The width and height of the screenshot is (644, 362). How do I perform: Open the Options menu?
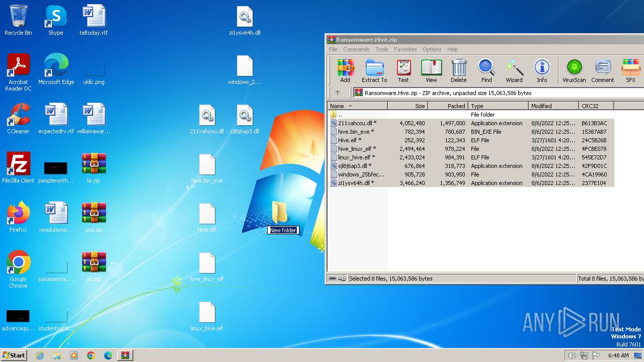(x=432, y=49)
